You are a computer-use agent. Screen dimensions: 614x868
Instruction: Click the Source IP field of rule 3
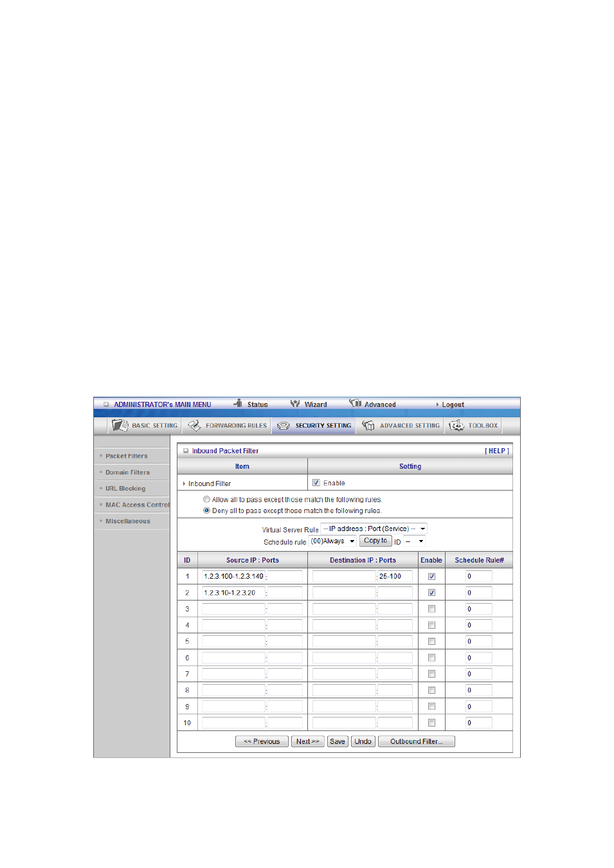[233, 609]
